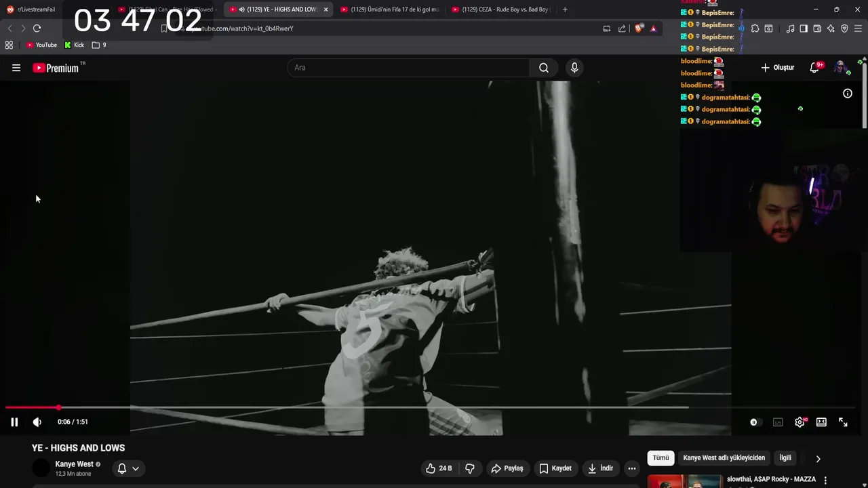
Task: Save video with Kaydet button
Action: coord(555,468)
